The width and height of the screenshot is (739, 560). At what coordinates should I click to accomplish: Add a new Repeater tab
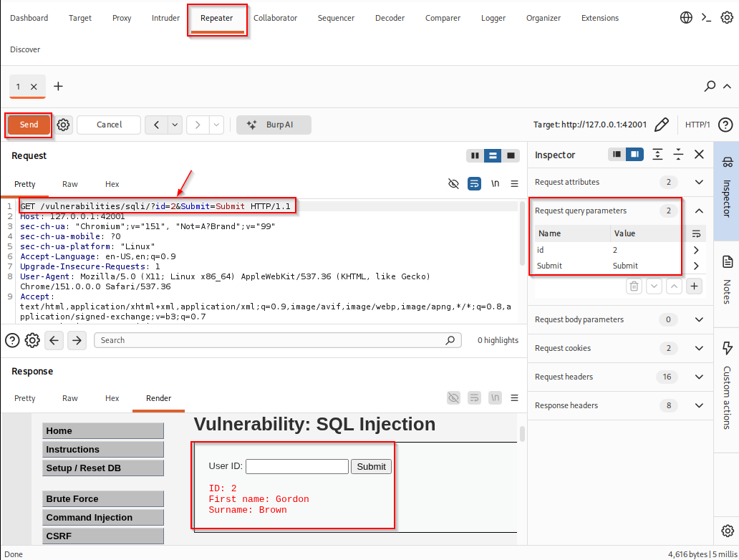click(58, 86)
